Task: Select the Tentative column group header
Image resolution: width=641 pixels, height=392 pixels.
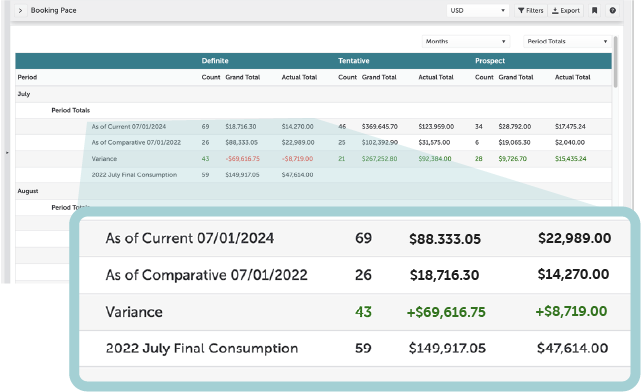Action: [354, 61]
